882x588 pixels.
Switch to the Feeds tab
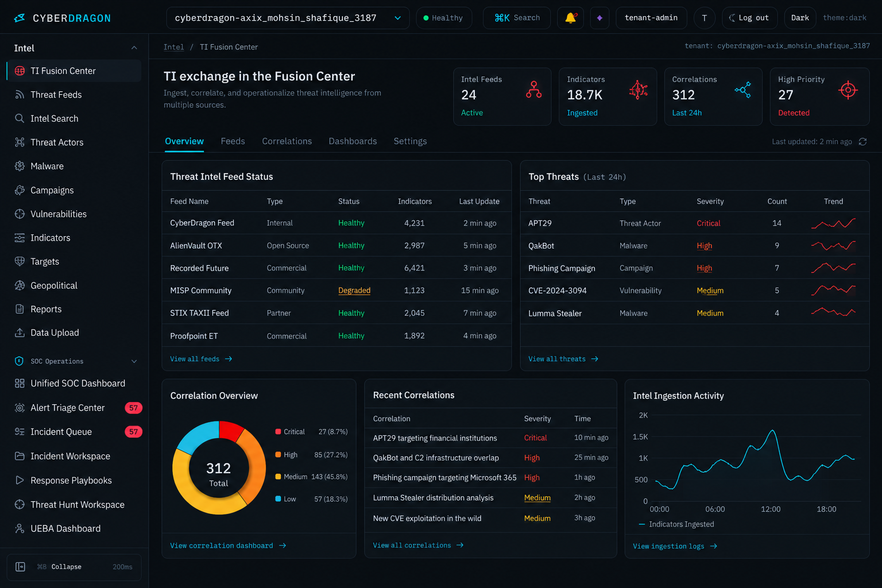tap(233, 141)
